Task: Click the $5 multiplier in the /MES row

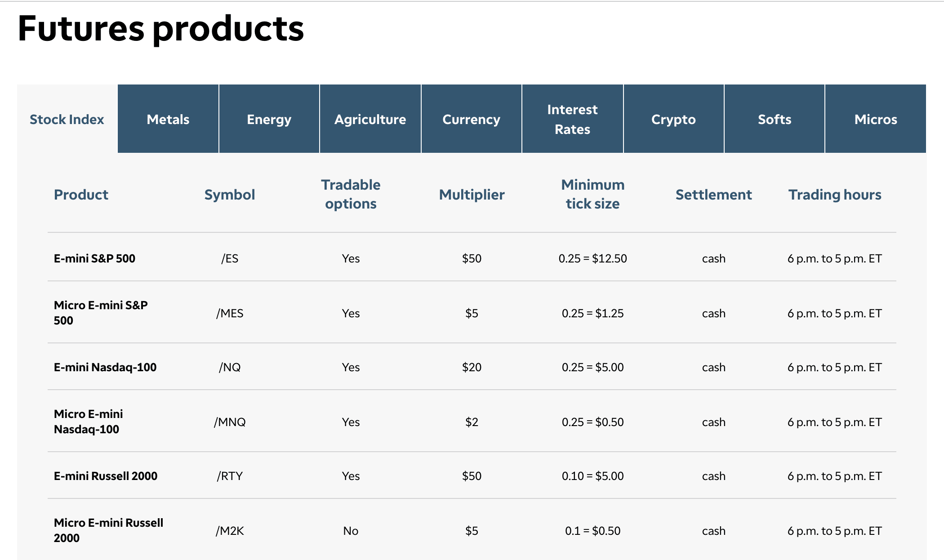Action: 472,313
